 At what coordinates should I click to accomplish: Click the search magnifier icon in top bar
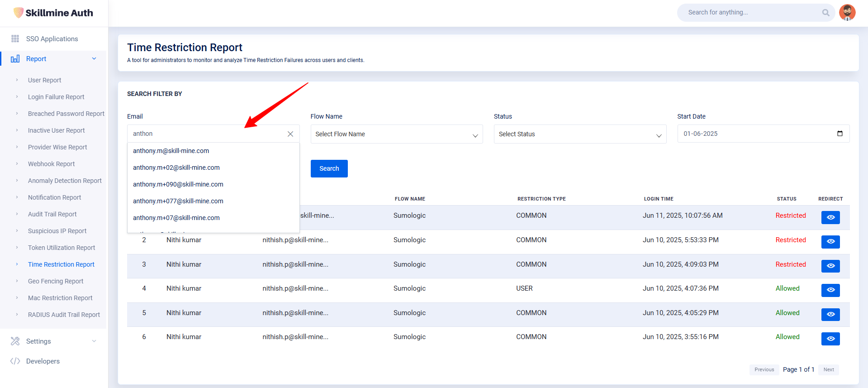click(x=825, y=13)
